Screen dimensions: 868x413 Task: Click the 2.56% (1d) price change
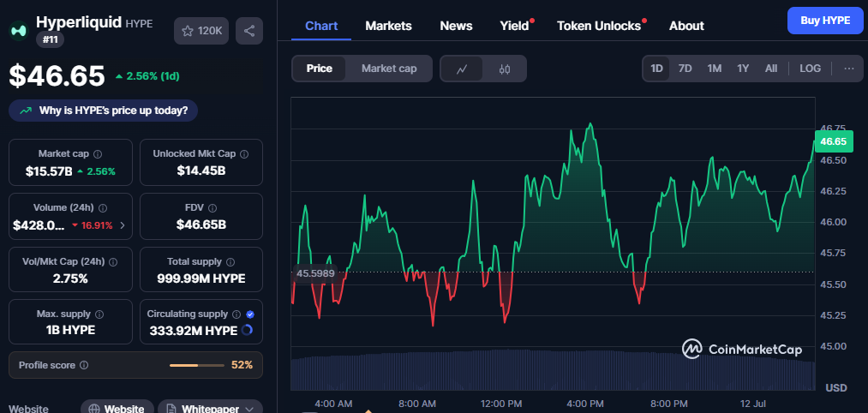click(147, 76)
